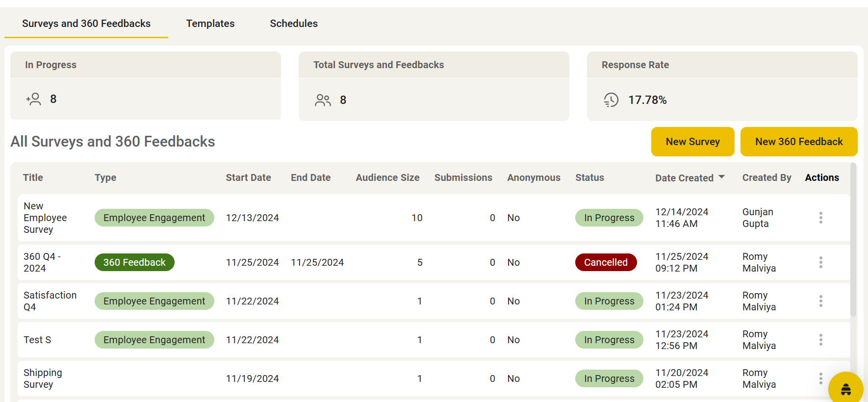Viewport: 868px width, 402px height.
Task: Sort by Start Date column
Action: point(248,177)
